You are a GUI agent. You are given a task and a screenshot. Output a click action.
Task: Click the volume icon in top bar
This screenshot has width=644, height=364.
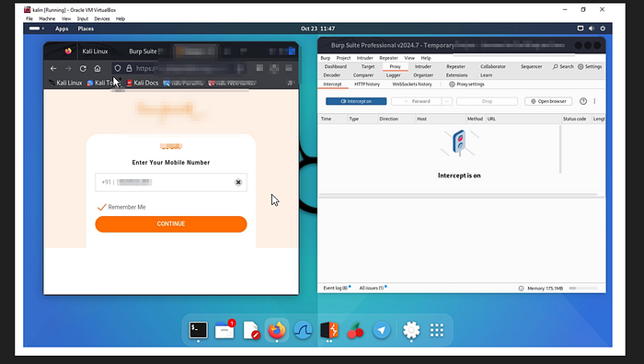click(x=592, y=28)
